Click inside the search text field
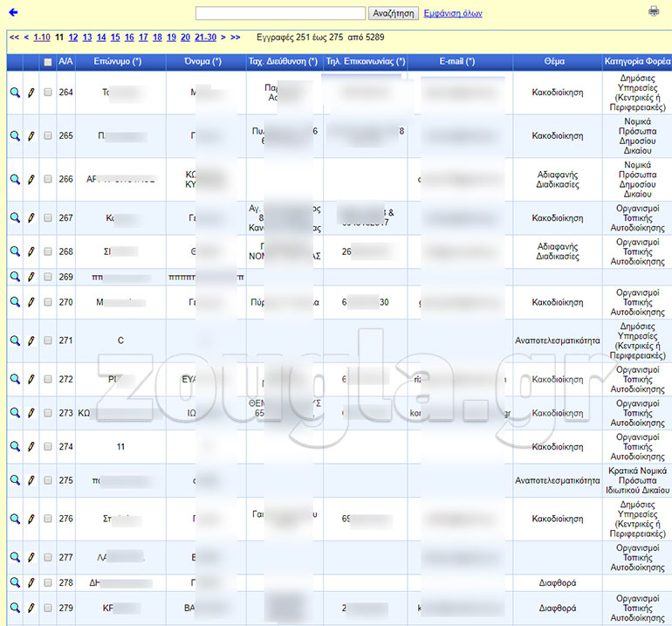 280,13
